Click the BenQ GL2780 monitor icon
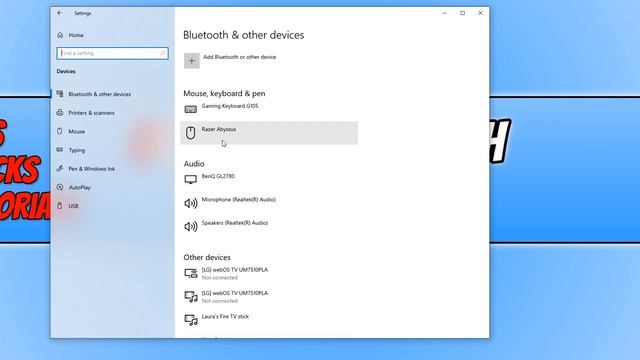Image resolution: width=640 pixels, height=360 pixels. coord(191,180)
